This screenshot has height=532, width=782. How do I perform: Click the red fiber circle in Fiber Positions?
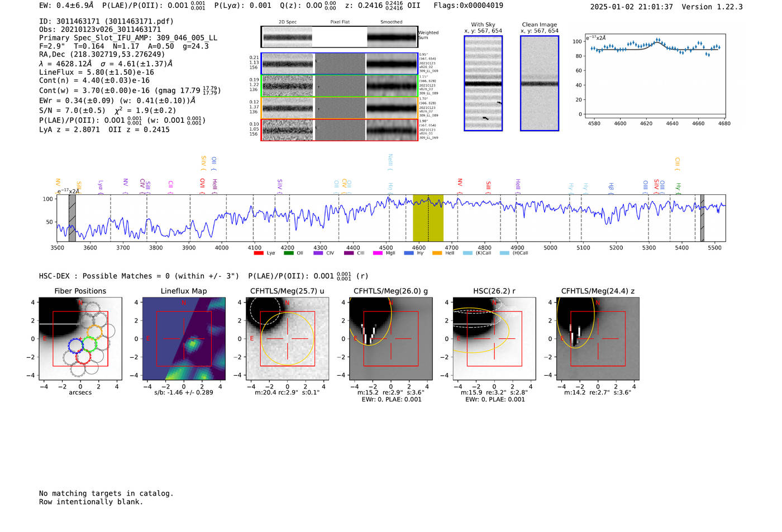tap(83, 357)
